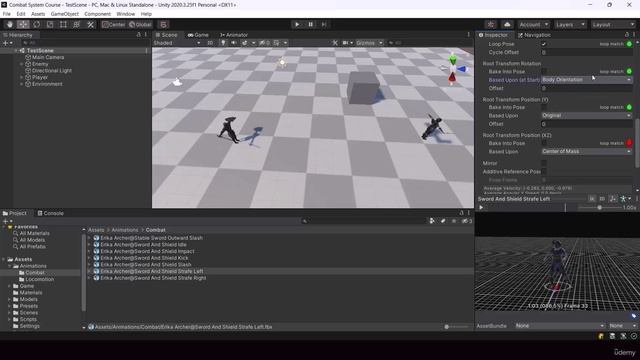Open the GameObject menu
The width and height of the screenshot is (640, 360).
[x=64, y=14]
